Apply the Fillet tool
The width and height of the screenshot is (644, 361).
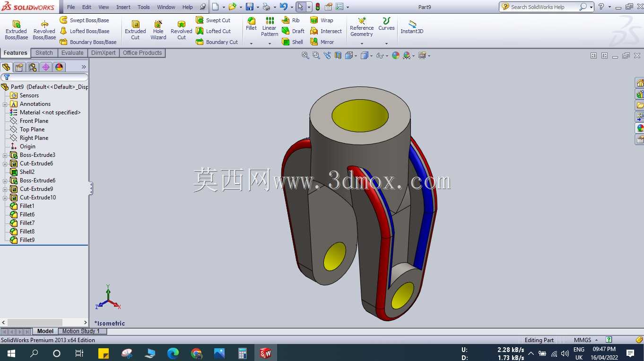[x=251, y=24]
